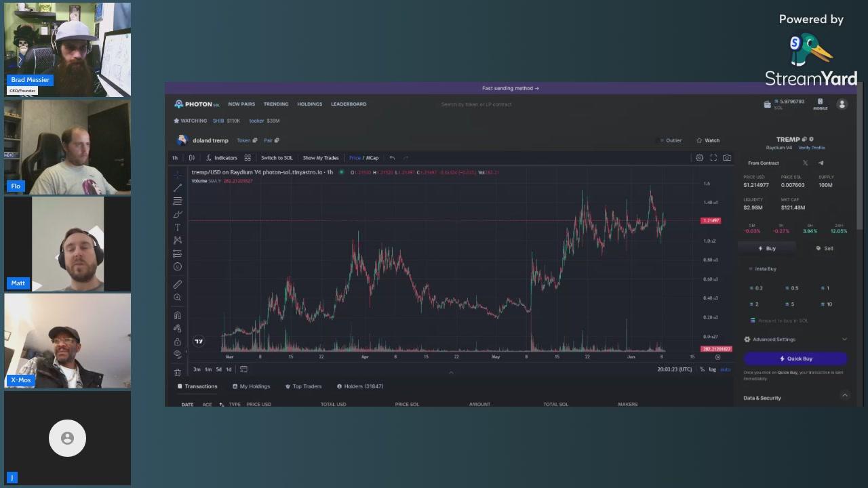Viewport: 868px width, 488px height.
Task: Set chart range to 1d
Action: point(229,369)
